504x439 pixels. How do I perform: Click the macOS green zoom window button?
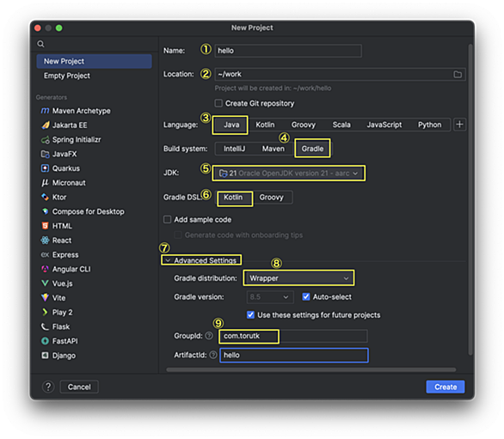point(58,28)
